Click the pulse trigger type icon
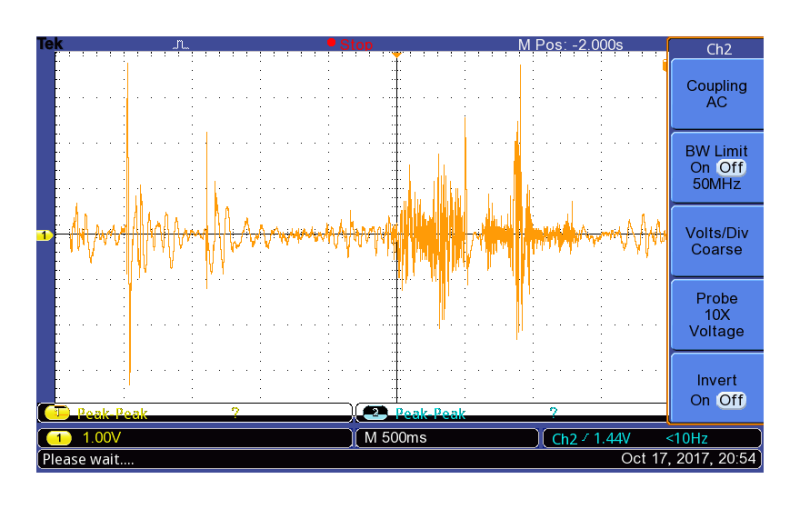This screenshot has height=509, width=800. pyautogui.click(x=180, y=45)
